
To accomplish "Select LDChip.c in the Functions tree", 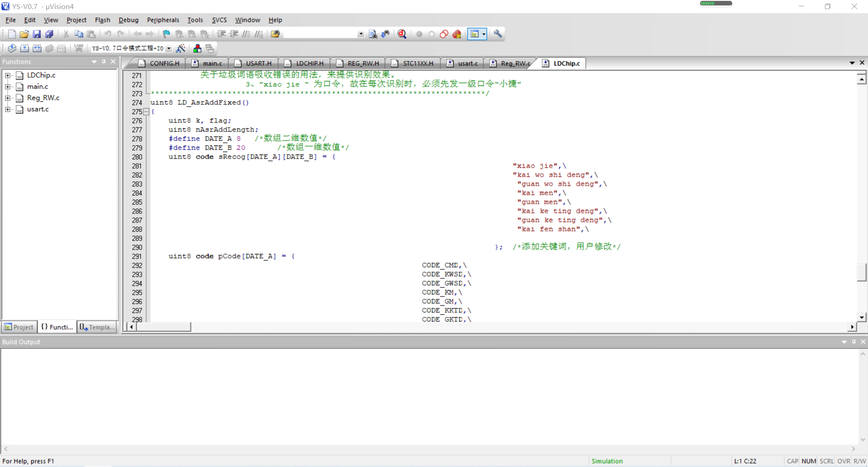I will pyautogui.click(x=41, y=75).
